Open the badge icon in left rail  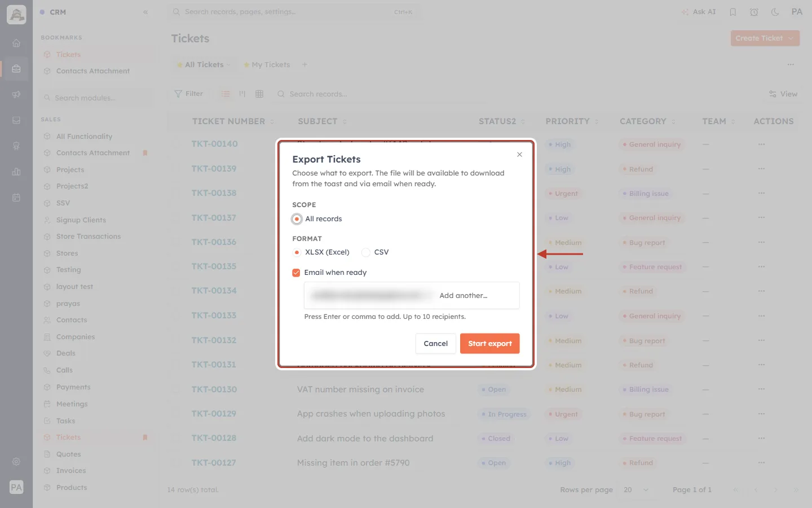(x=16, y=146)
